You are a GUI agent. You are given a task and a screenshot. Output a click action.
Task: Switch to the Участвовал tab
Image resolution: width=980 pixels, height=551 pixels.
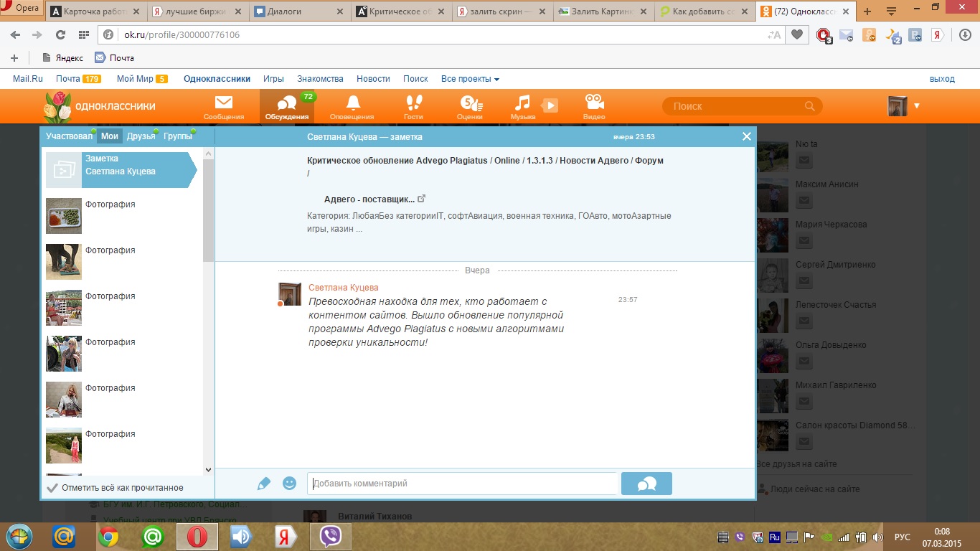(x=70, y=136)
